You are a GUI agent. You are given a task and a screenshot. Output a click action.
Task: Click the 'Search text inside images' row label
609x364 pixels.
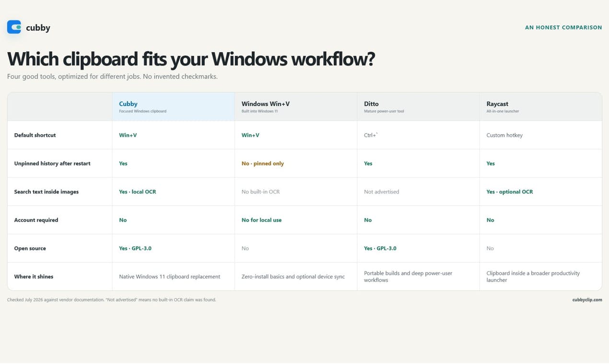47,192
